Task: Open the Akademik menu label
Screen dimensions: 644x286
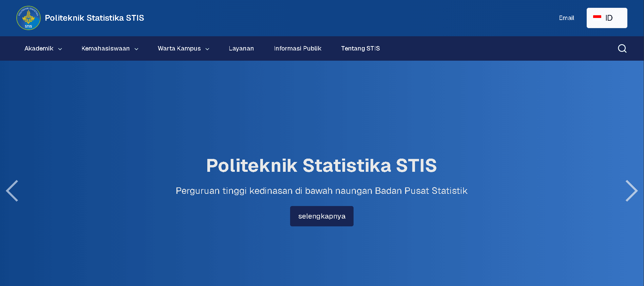Action: [39, 48]
